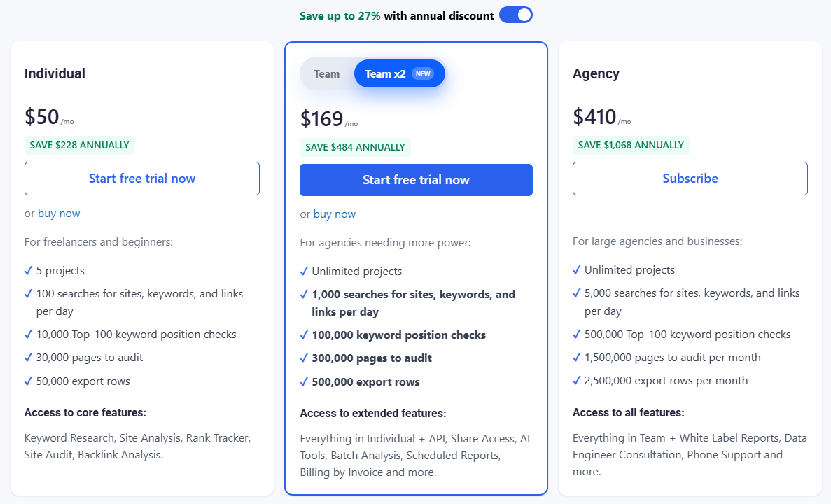Click checkmark beside 300,000 pages to audit
The height and width of the screenshot is (504, 831).
pyautogui.click(x=304, y=358)
